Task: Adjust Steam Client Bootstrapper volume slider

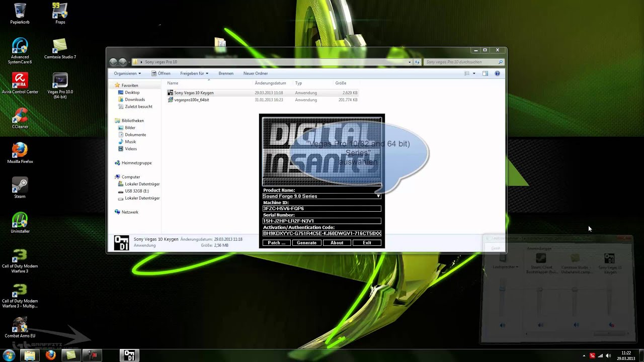Action: point(540,290)
